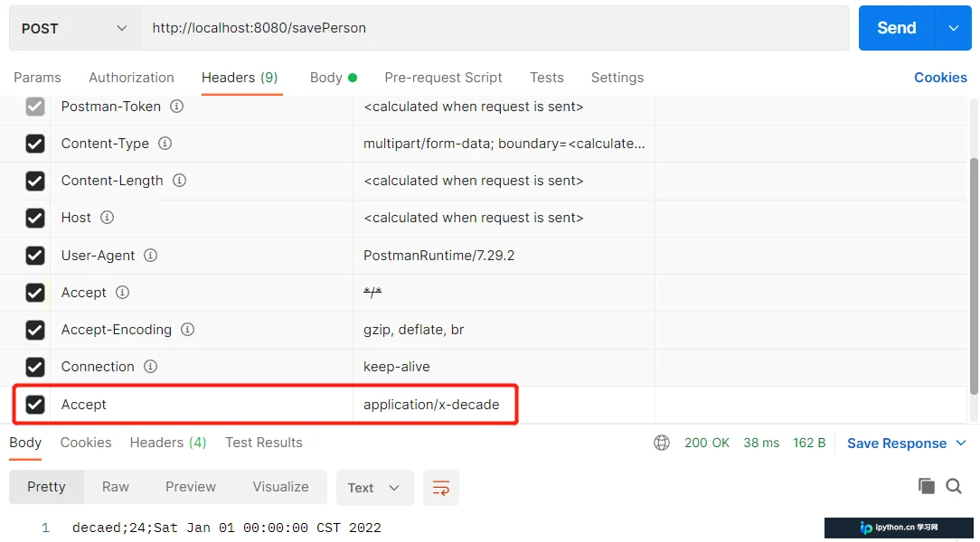Click info icon next to Content-Length
Screen dimensions: 980x542
tap(179, 181)
